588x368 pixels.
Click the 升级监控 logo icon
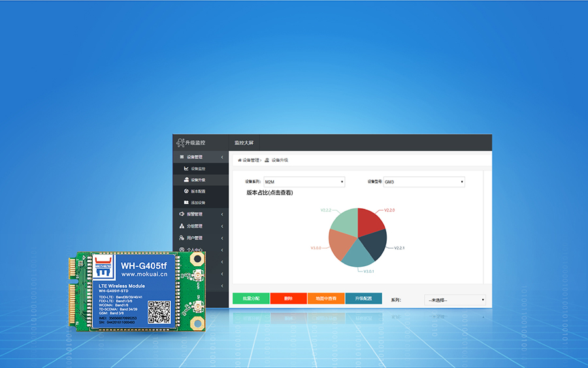pos(180,142)
